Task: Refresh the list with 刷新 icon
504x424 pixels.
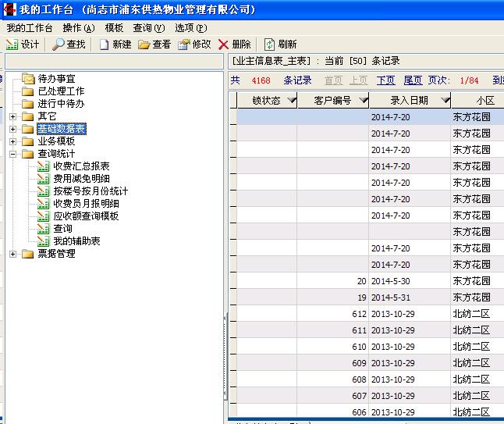Action: pos(270,45)
